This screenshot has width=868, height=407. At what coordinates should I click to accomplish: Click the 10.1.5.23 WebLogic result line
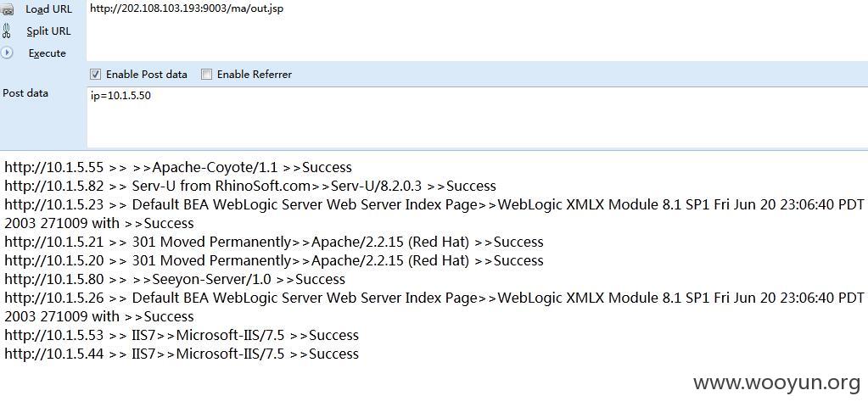(434, 214)
